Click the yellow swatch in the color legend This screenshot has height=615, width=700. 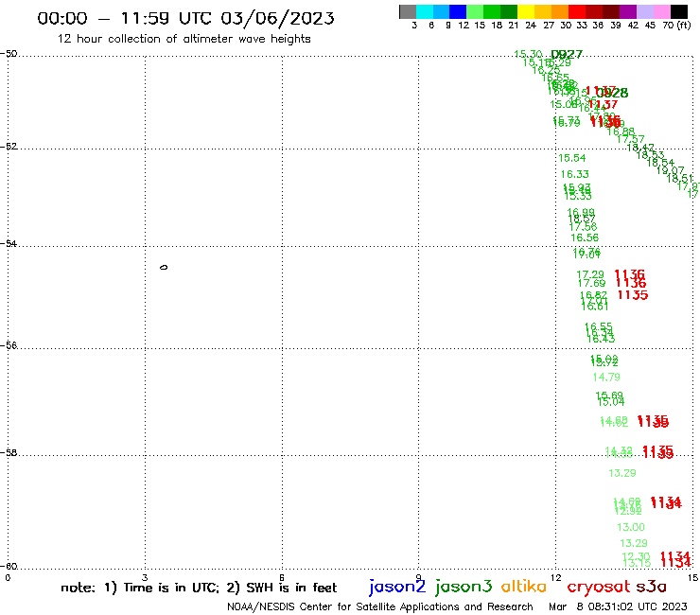526,11
